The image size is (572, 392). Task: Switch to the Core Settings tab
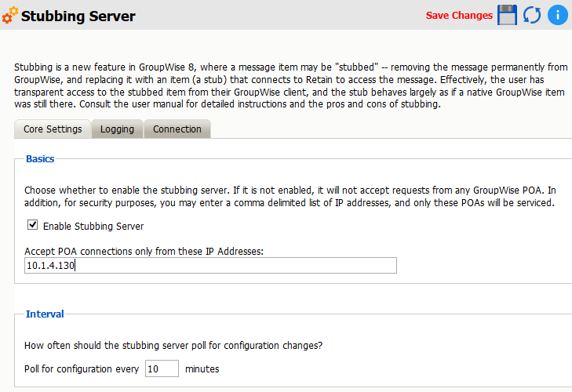point(53,129)
